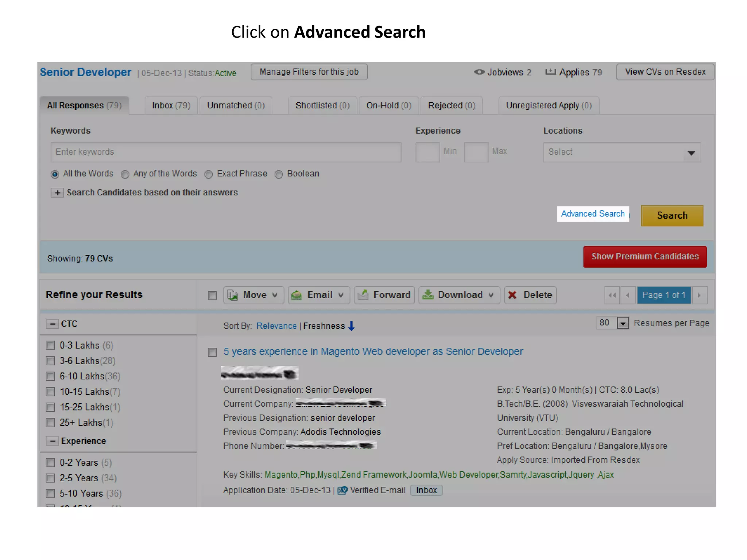Check the 25+ Lakhs CTC filter
Image resolution: width=747 pixels, height=560 pixels.
(x=50, y=423)
